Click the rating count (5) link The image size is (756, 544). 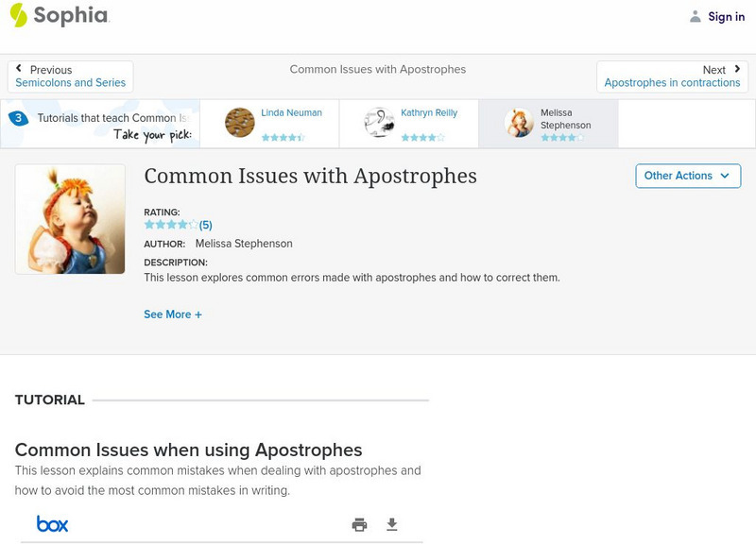click(x=205, y=225)
